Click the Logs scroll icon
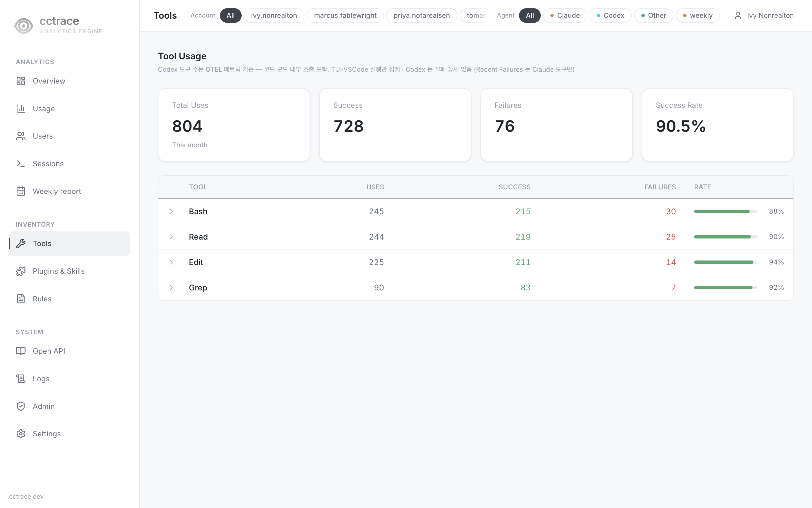 pos(21,379)
